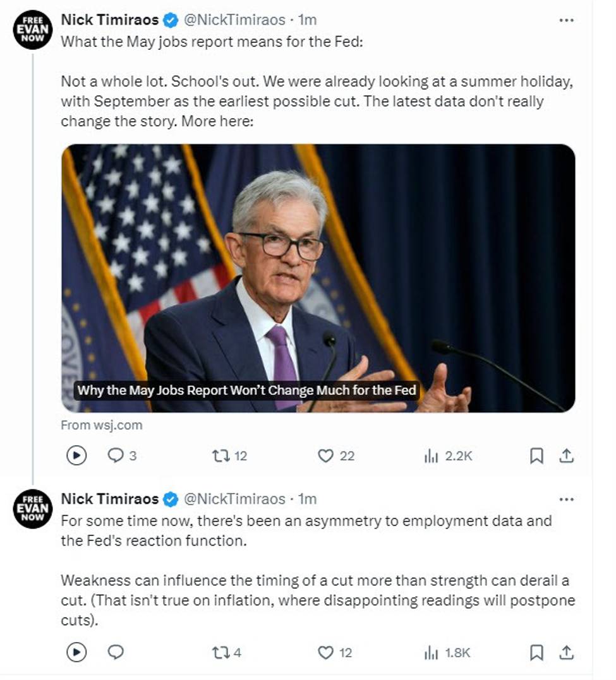This screenshot has width=616, height=680.
Task: Open the WSJ article image card
Action: (318, 278)
